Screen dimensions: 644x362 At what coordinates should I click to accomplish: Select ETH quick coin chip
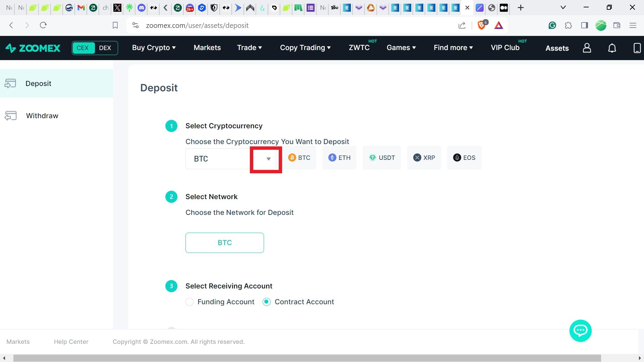tap(339, 158)
